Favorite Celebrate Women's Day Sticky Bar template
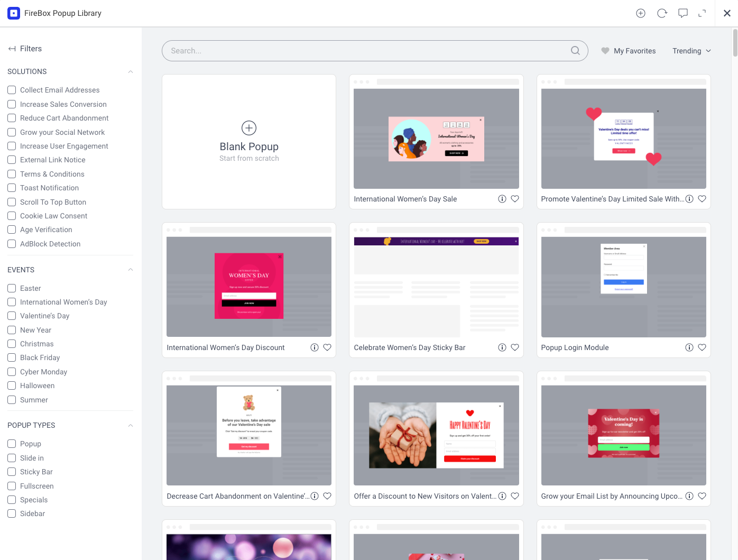Image resolution: width=738 pixels, height=560 pixels. (515, 347)
